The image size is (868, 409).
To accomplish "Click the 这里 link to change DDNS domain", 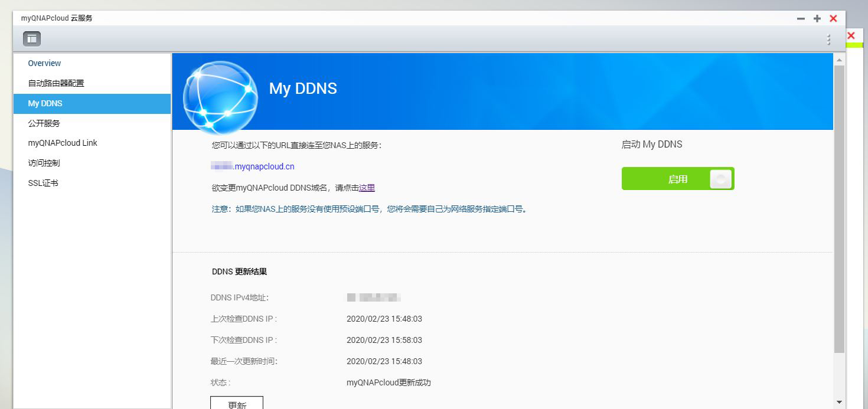I will (x=367, y=188).
